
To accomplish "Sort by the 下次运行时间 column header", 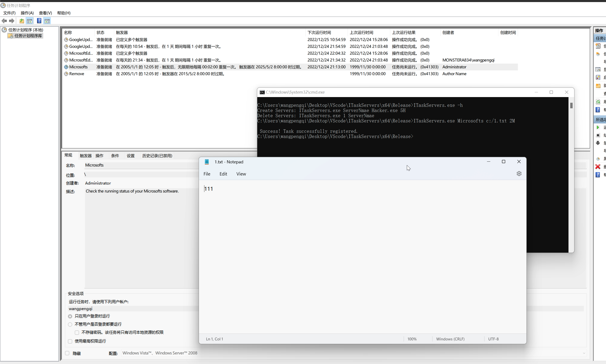I will (x=319, y=33).
